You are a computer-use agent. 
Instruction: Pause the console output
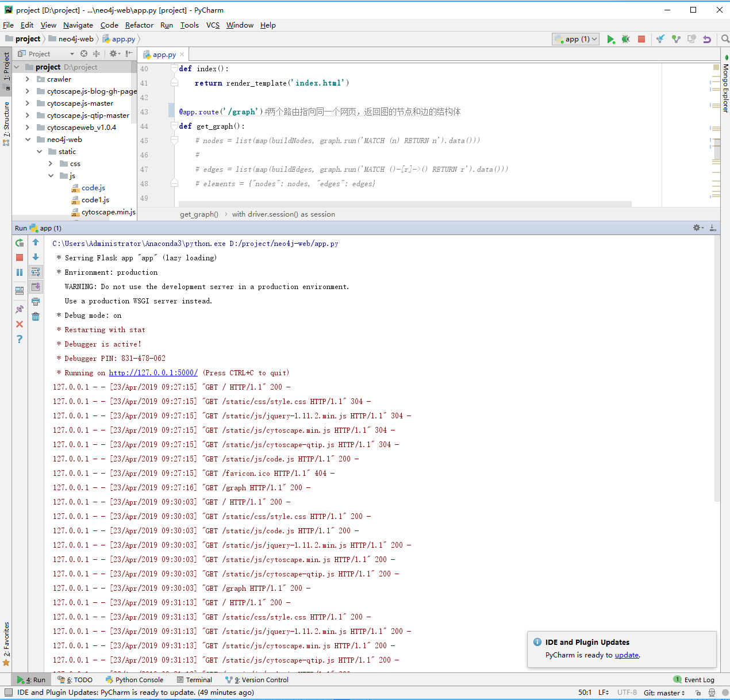tap(19, 272)
